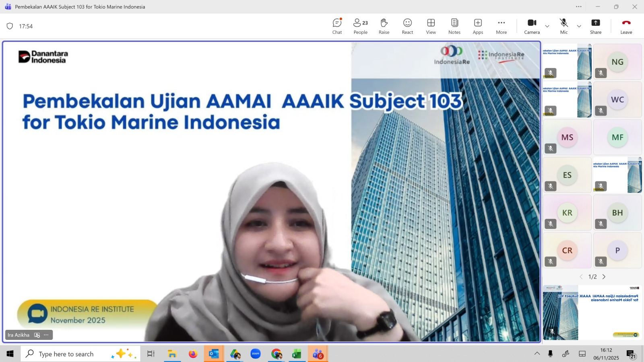Click the Share screen icon
Screen dimensions: 644x362
coord(595,26)
